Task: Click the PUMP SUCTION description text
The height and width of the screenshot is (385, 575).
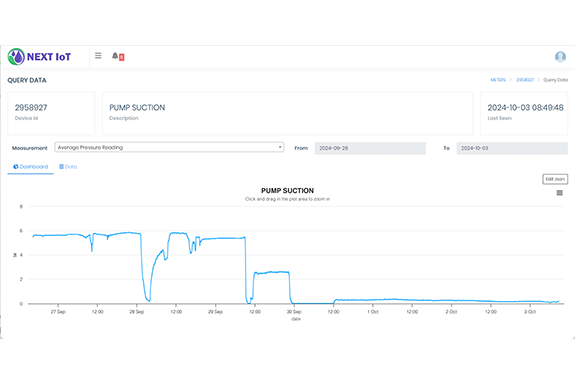Action: tap(137, 107)
